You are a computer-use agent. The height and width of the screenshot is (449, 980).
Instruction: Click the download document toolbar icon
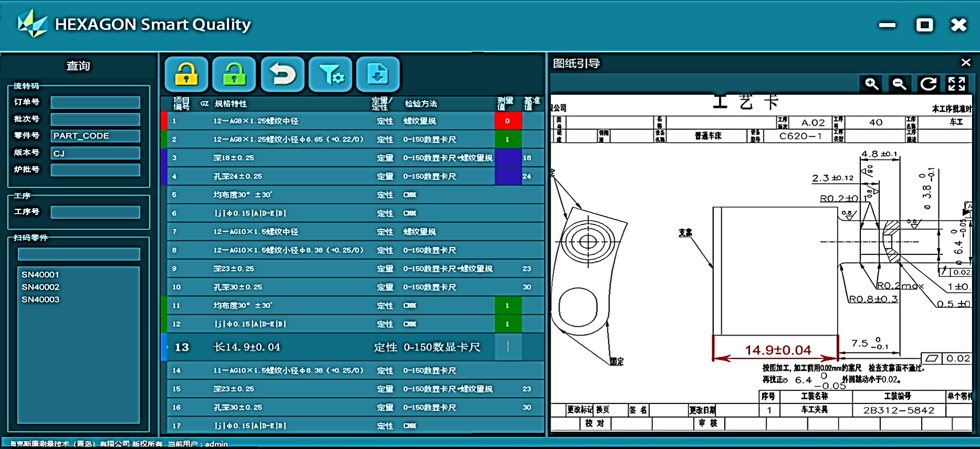pos(377,74)
